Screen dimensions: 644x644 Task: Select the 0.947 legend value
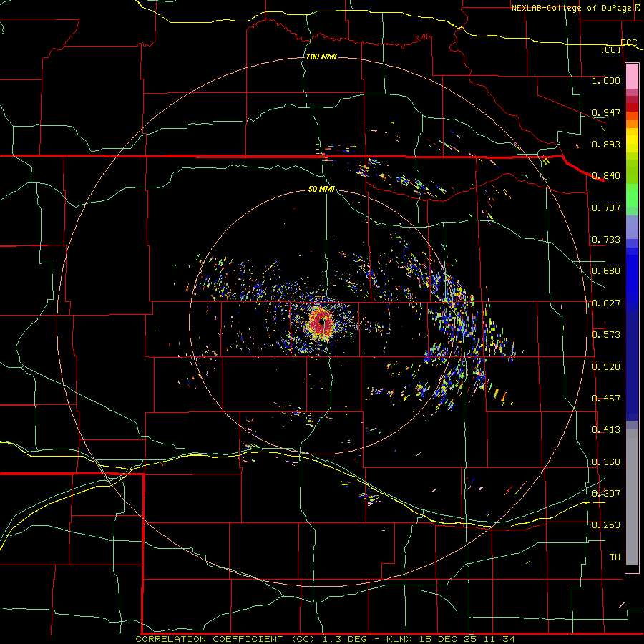point(606,112)
